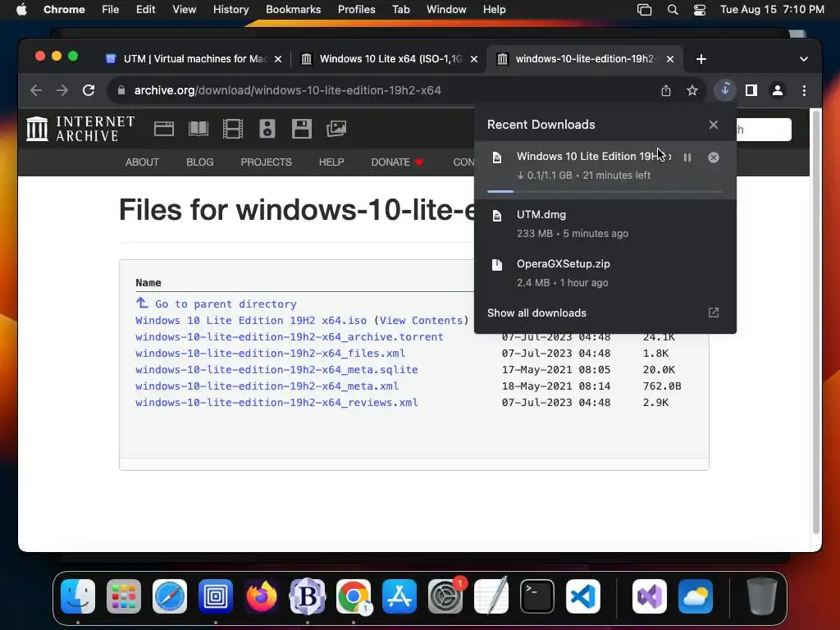Open BLOG in archive navigation
840x630 pixels.
tap(200, 162)
